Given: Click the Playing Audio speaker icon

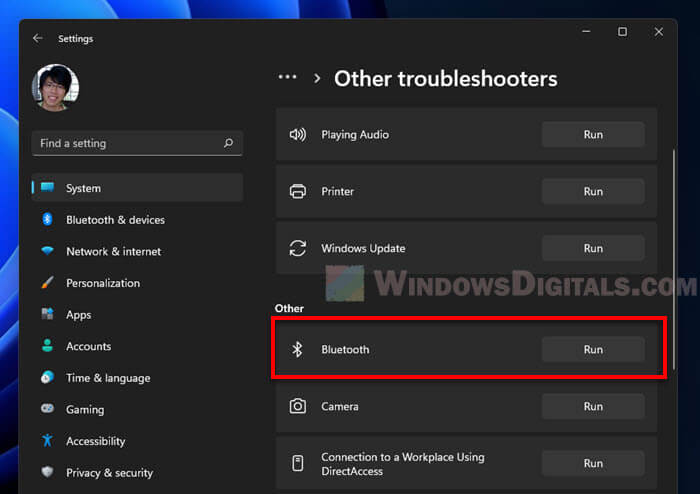Looking at the screenshot, I should 298,134.
